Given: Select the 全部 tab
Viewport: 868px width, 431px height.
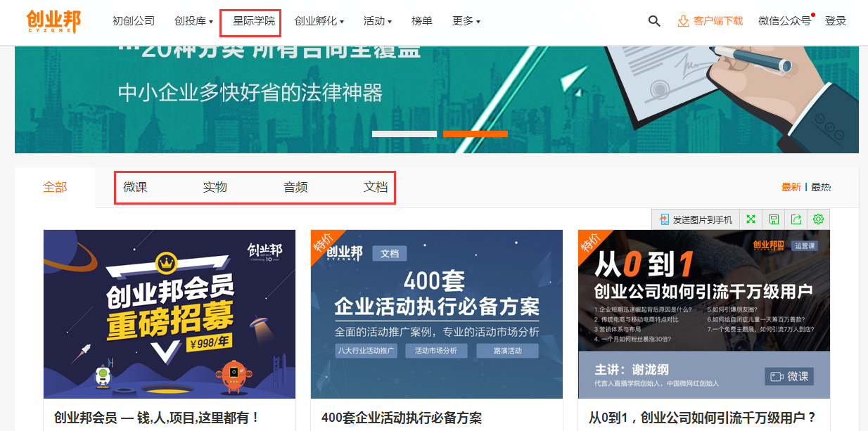Looking at the screenshot, I should tap(55, 188).
